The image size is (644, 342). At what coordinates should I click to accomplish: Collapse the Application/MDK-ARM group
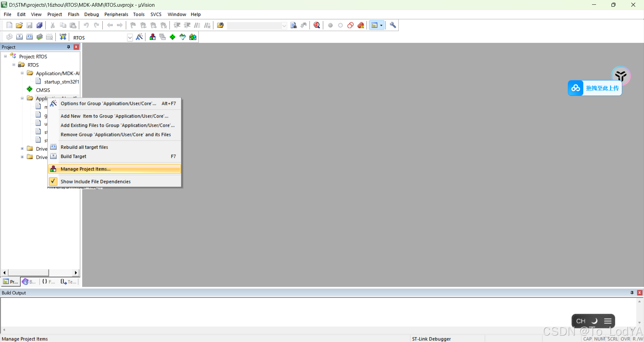22,73
